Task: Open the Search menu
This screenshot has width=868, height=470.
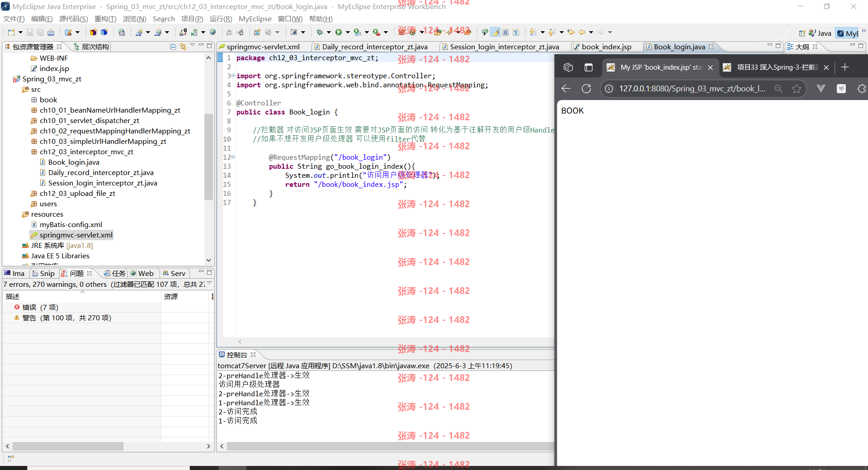Action: click(164, 19)
